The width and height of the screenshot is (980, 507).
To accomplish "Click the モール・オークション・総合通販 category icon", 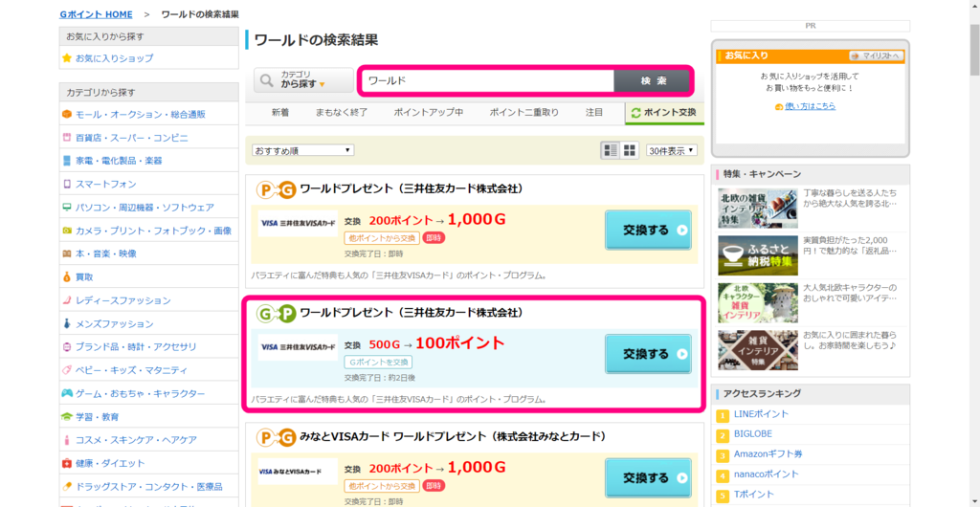I will 67,114.
